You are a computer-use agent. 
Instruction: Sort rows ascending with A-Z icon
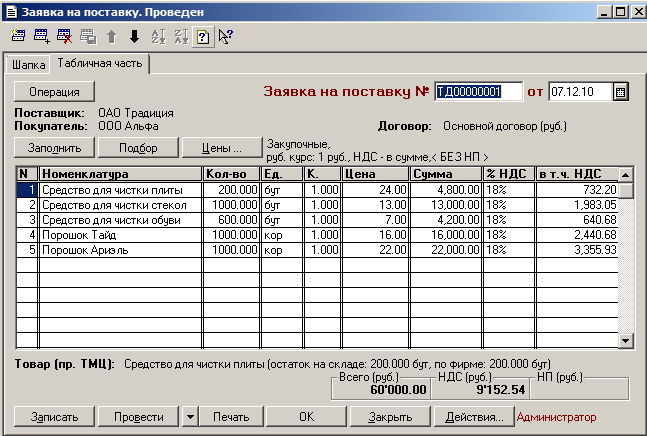point(158,37)
